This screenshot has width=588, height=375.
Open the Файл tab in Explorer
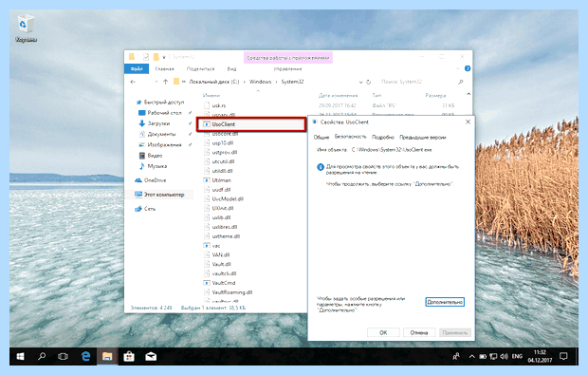pyautogui.click(x=137, y=68)
